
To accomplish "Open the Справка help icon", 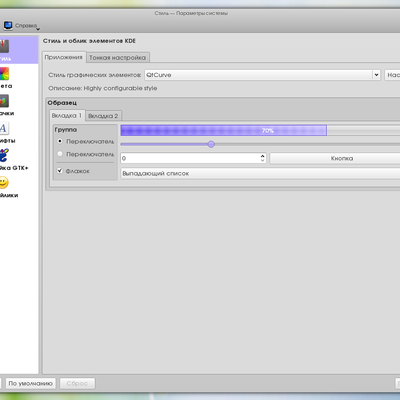I will [8, 25].
